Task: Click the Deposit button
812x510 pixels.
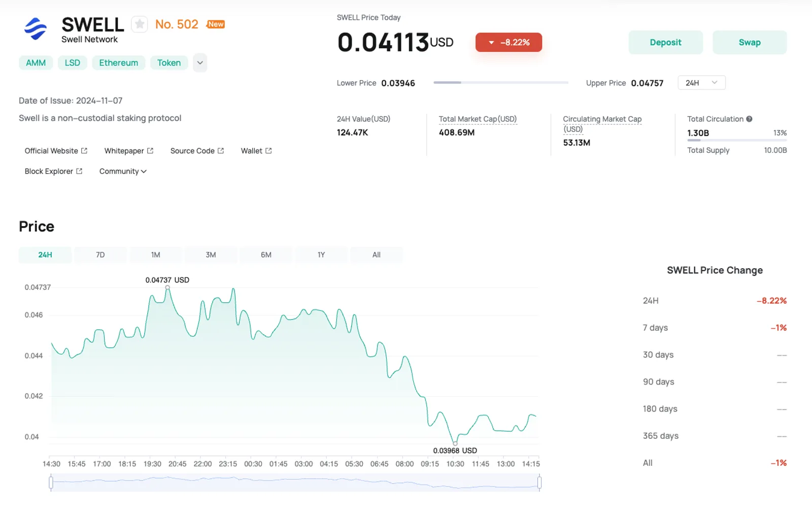Action: (665, 43)
